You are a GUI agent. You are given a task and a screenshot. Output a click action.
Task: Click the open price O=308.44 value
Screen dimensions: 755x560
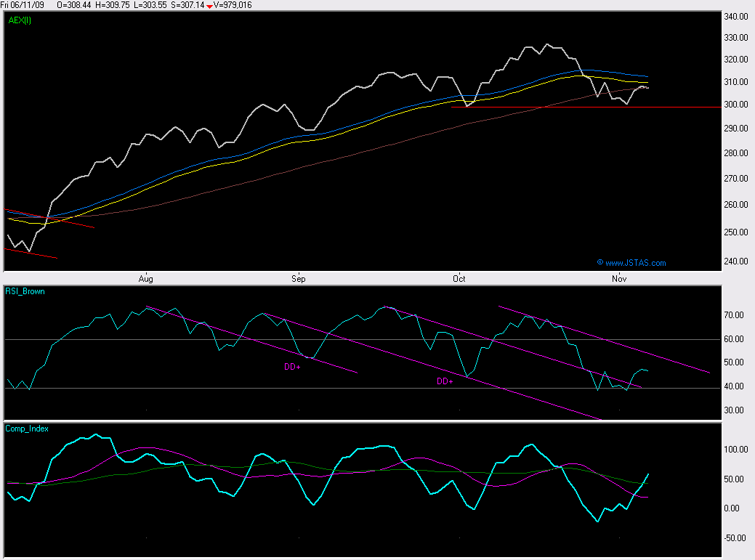click(x=74, y=5)
